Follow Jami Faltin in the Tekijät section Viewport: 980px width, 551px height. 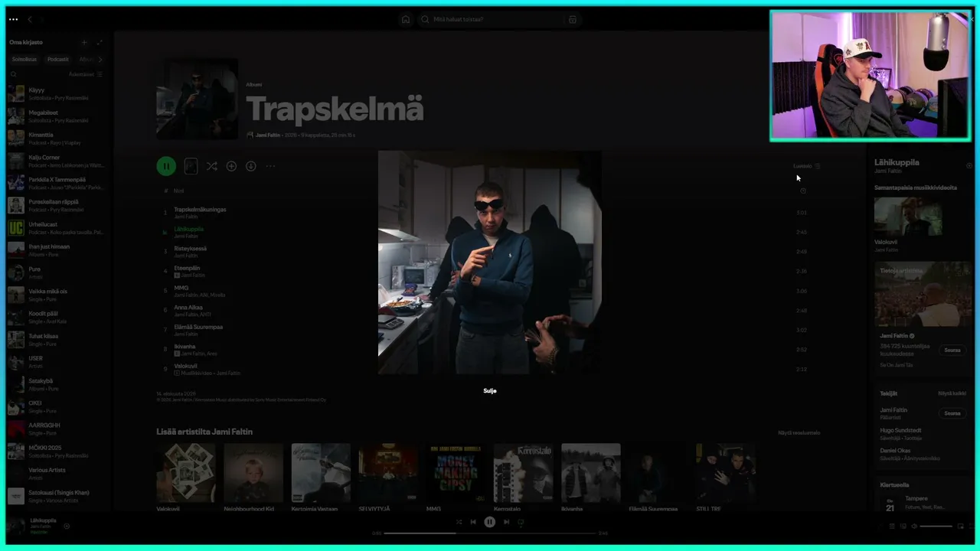[x=952, y=413]
